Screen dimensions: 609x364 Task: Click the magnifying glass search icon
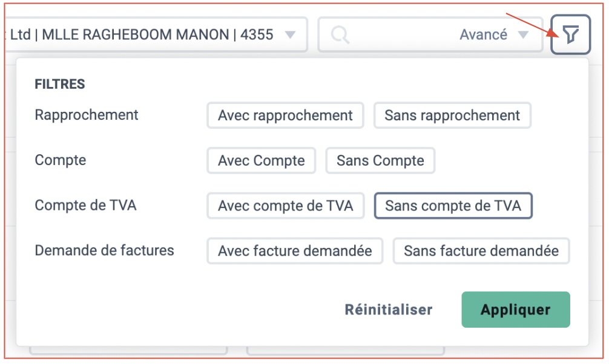pos(340,35)
